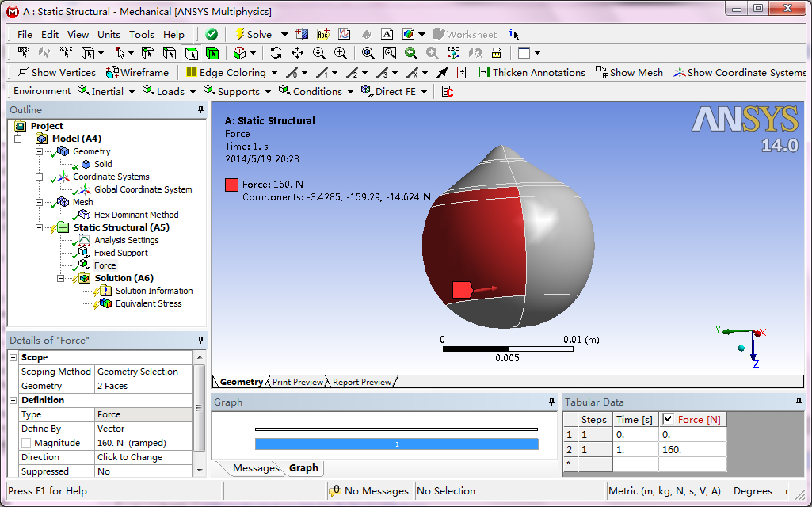
Task: Click the blue step 1 bar in Graph
Action: click(397, 444)
